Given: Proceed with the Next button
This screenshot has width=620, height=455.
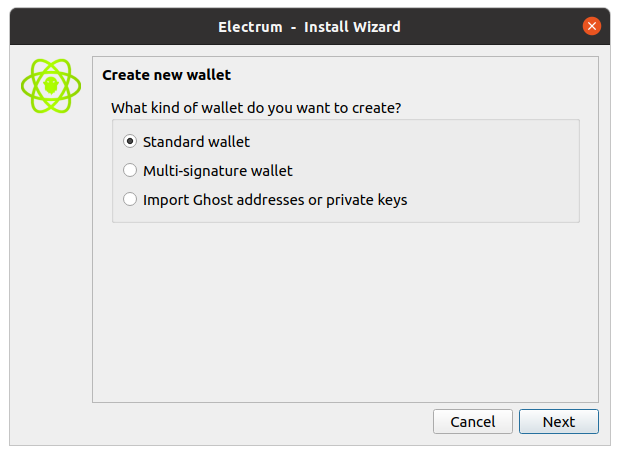Looking at the screenshot, I should (x=558, y=421).
